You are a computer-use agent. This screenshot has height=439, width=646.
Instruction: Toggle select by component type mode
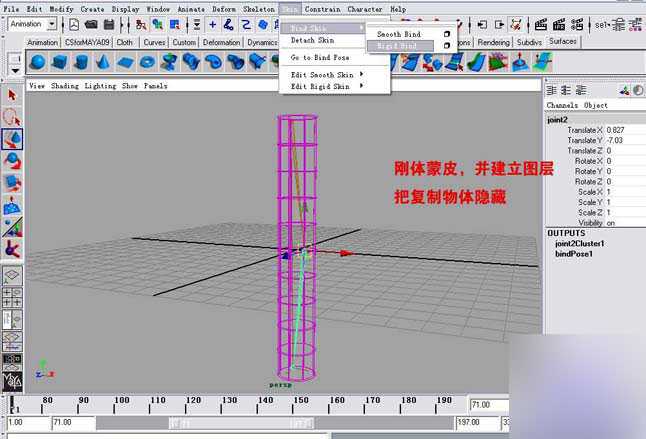[x=174, y=25]
